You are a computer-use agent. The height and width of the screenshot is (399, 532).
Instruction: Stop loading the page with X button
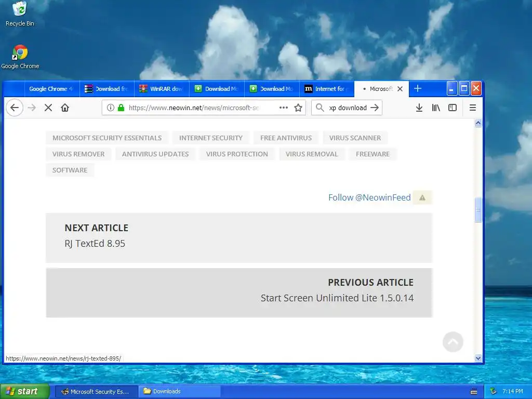(48, 108)
